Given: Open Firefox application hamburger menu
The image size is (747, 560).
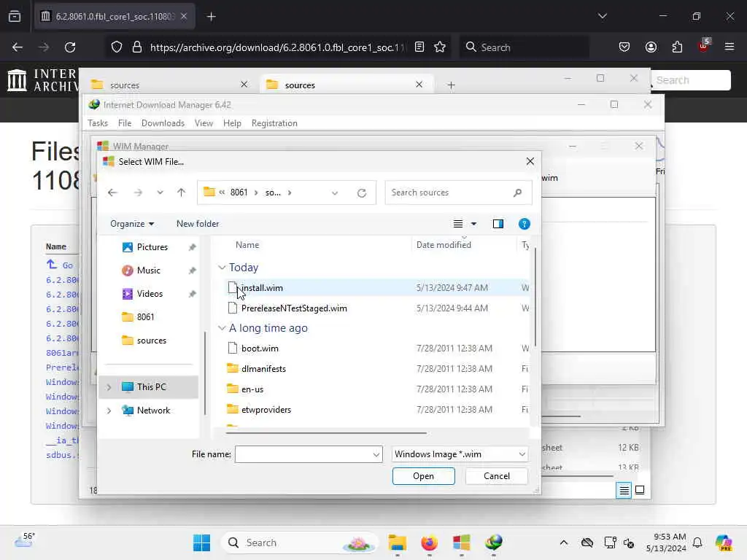Looking at the screenshot, I should pos(729,47).
